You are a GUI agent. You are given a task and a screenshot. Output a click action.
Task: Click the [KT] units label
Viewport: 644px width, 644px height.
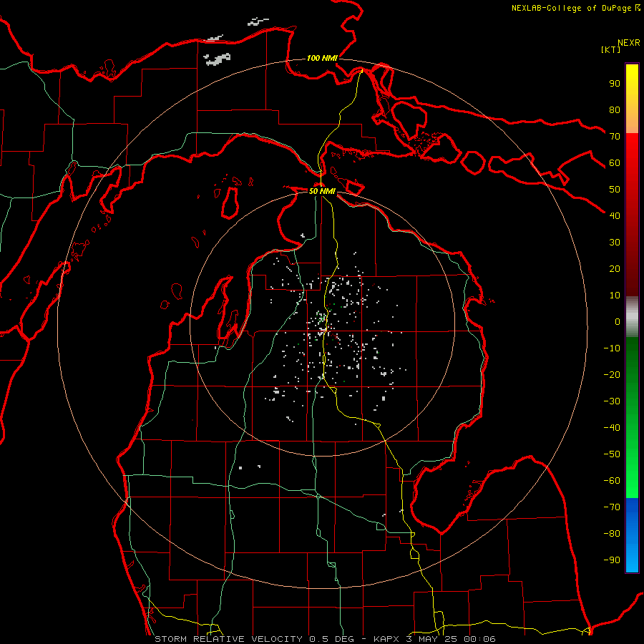click(610, 49)
